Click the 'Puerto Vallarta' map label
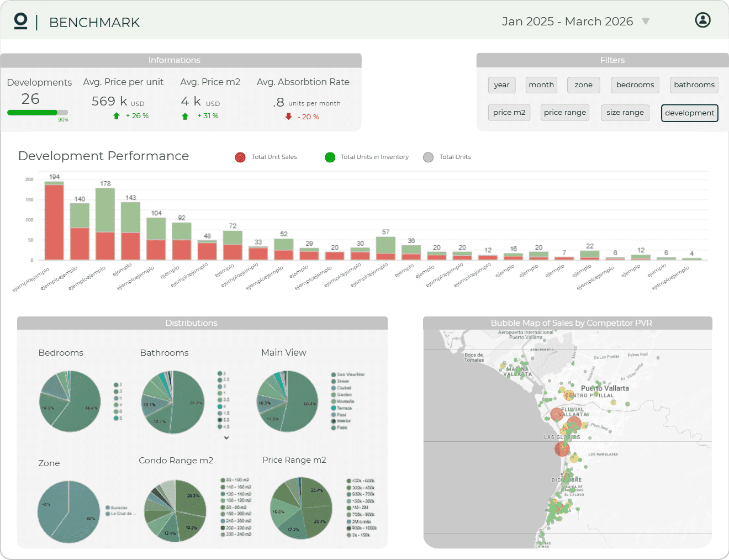Viewport: 729px width, 560px height. (x=605, y=388)
